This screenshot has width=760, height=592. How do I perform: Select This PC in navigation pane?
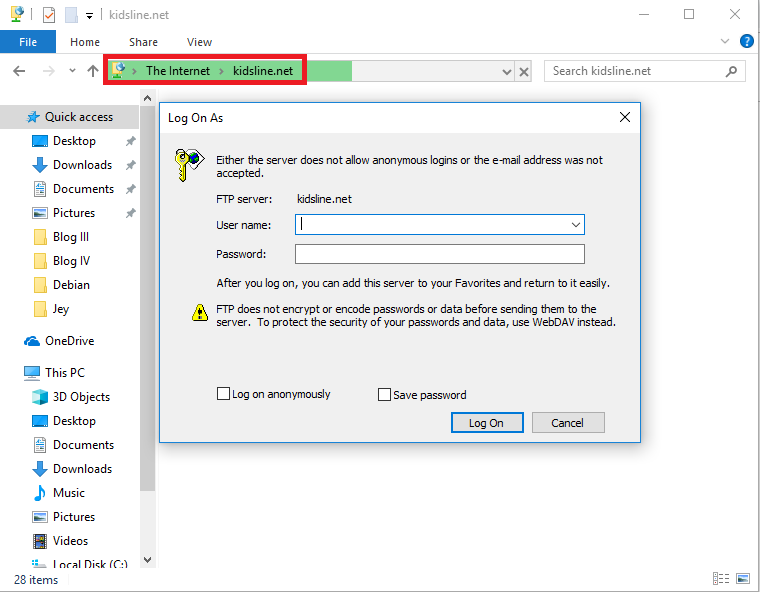click(x=64, y=373)
